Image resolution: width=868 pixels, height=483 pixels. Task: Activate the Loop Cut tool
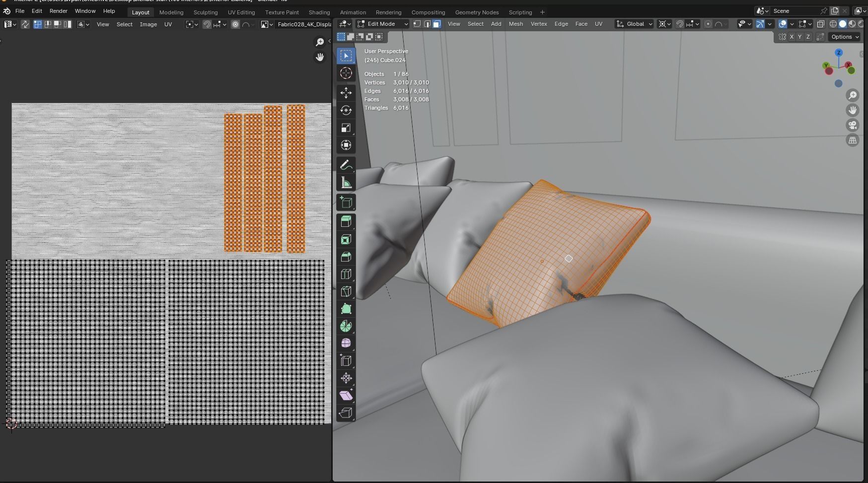pyautogui.click(x=346, y=274)
